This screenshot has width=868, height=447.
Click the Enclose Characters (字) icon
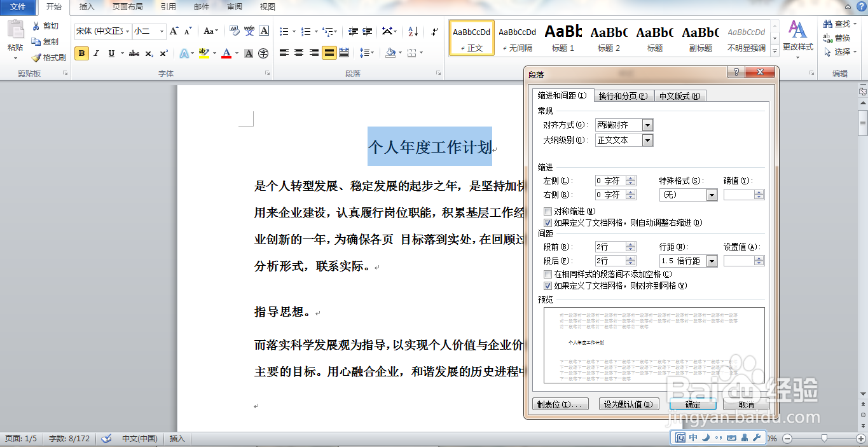pyautogui.click(x=263, y=53)
